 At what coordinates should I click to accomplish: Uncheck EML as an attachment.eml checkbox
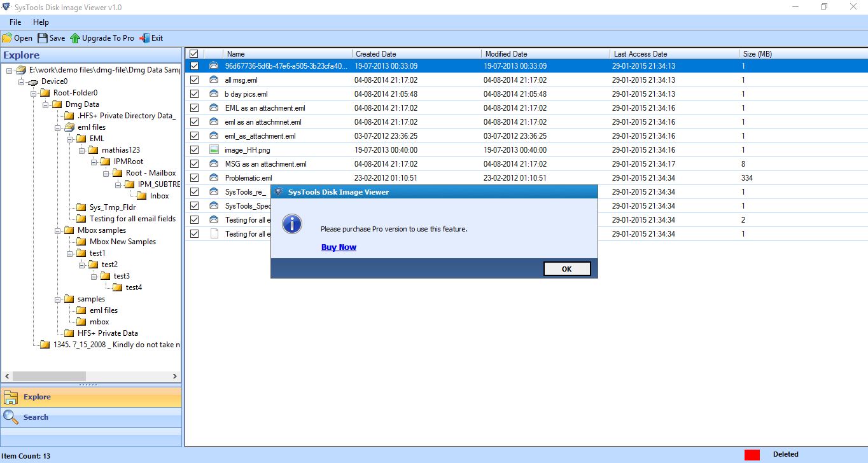click(195, 107)
